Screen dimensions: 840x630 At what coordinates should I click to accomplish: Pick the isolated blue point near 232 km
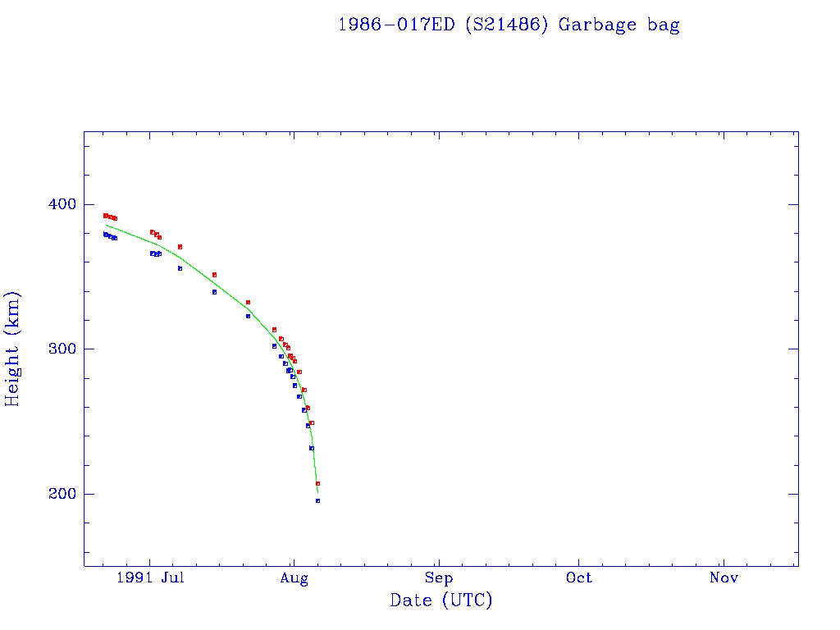click(312, 448)
